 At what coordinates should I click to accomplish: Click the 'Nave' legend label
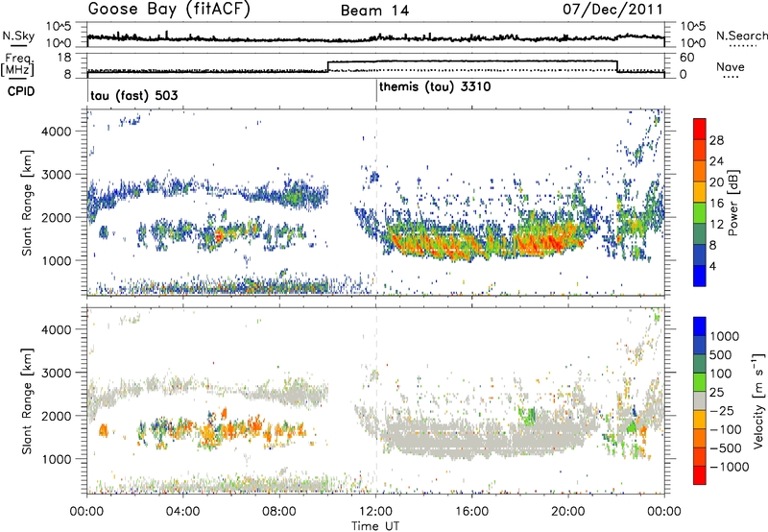pyautogui.click(x=731, y=67)
